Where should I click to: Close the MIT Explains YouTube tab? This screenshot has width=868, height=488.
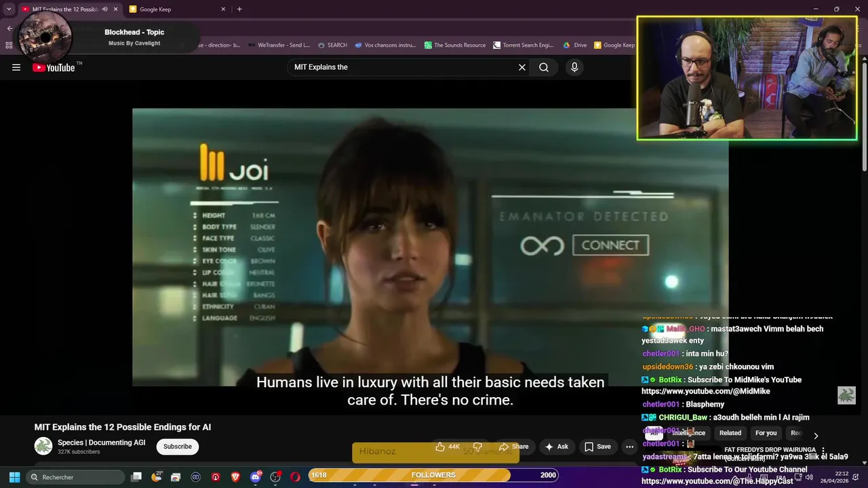[x=115, y=9]
